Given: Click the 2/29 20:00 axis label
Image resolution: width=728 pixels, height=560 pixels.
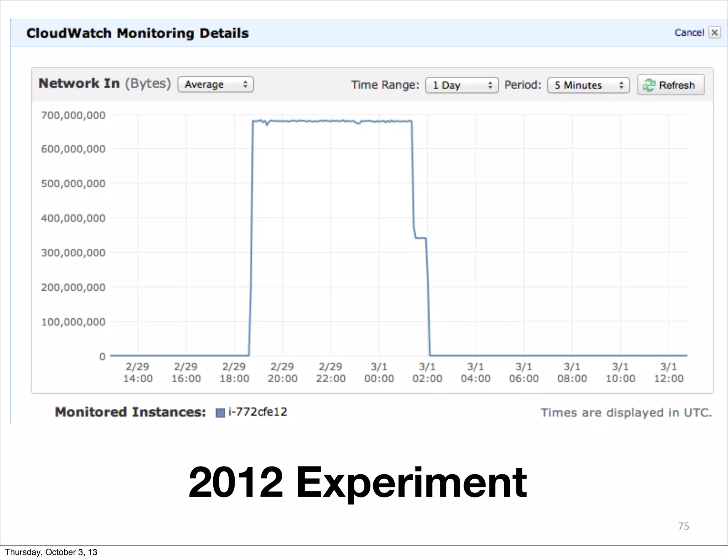Looking at the screenshot, I should (x=283, y=372).
